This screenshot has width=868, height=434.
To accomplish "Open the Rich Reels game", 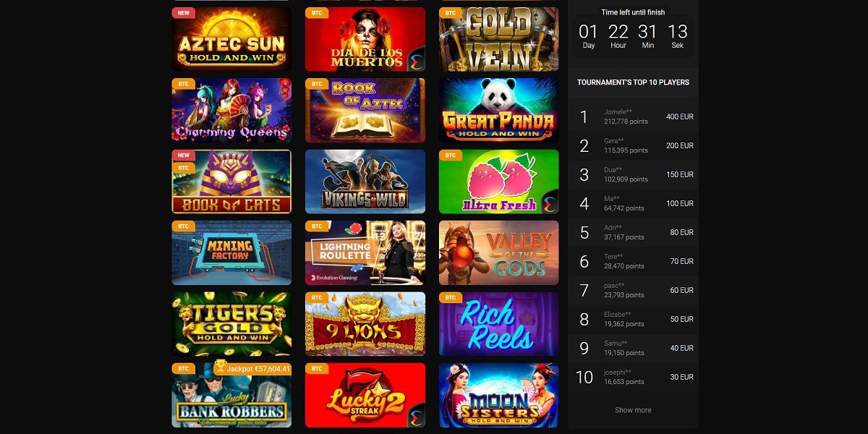I will 498,324.
